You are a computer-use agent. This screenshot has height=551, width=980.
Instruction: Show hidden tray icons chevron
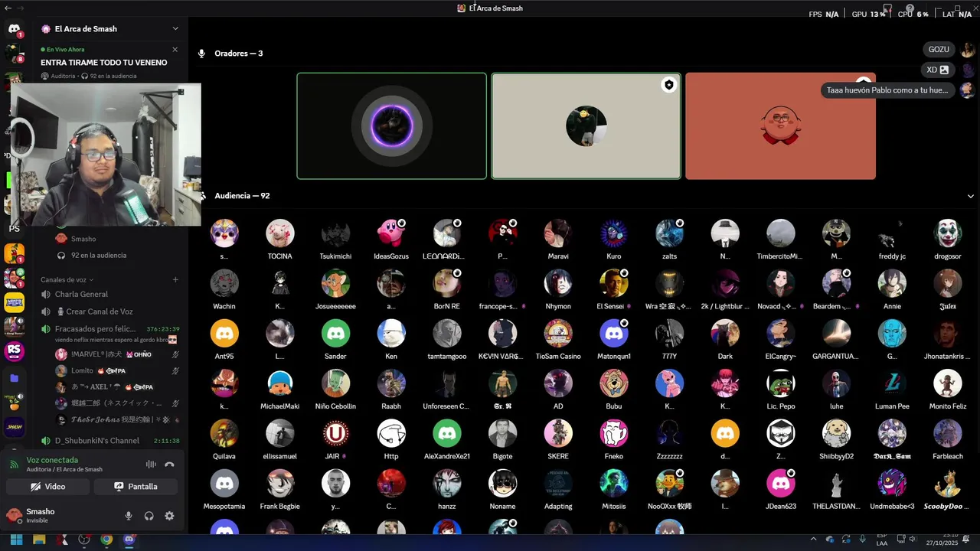[x=813, y=539]
